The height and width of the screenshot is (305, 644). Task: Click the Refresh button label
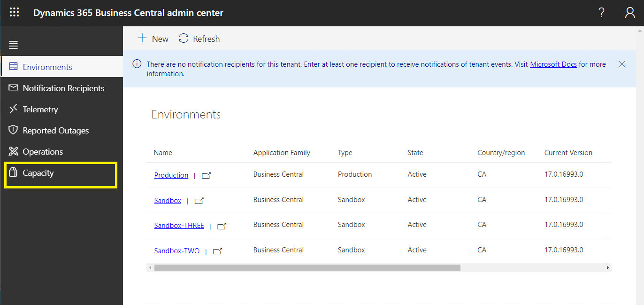tap(206, 39)
